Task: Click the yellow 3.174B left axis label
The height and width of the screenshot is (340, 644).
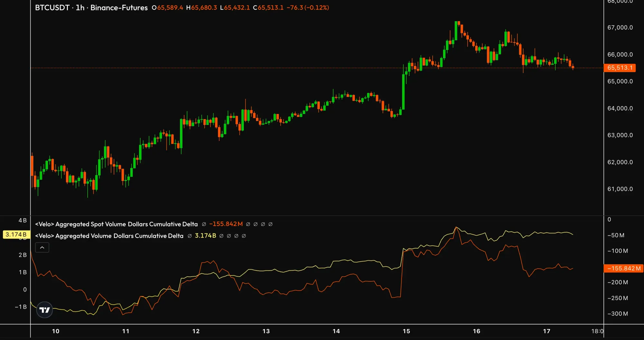Action: click(x=16, y=234)
